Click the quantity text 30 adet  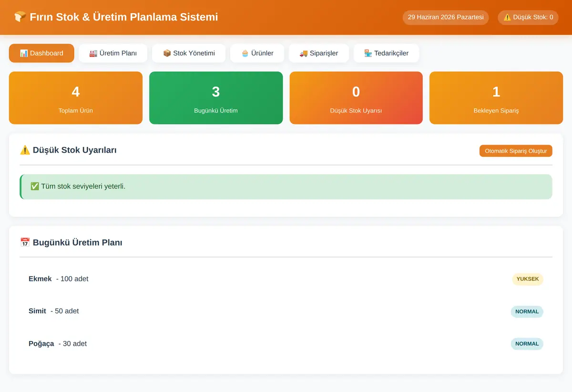[x=75, y=344]
